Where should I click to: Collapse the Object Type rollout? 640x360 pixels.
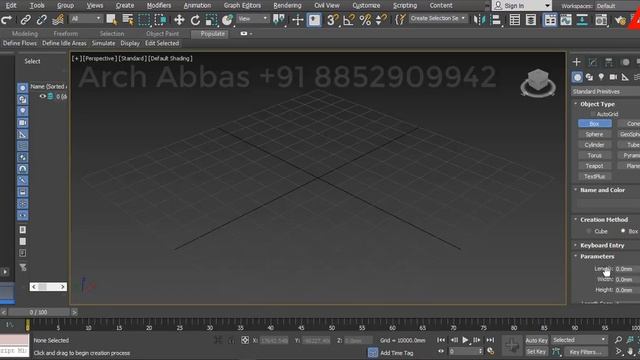pos(597,104)
